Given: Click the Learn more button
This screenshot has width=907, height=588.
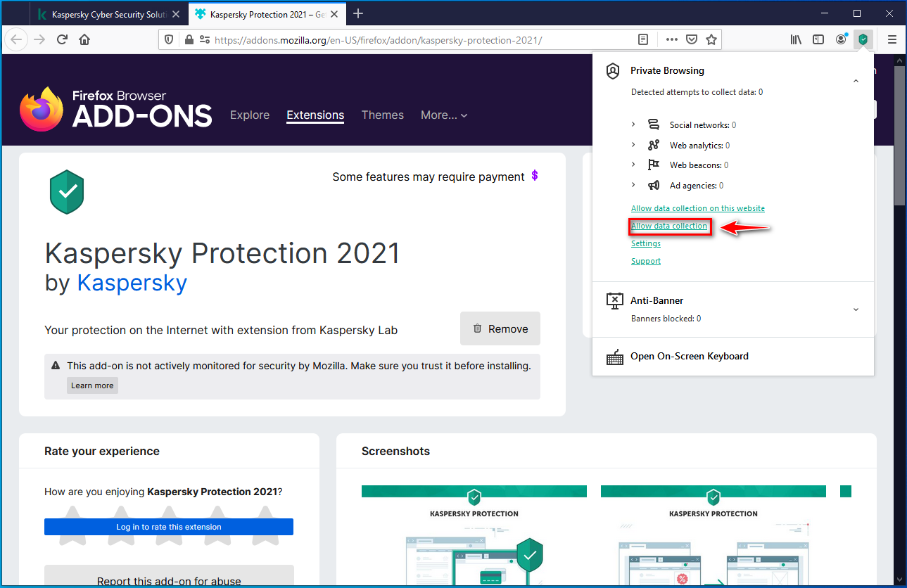Looking at the screenshot, I should (92, 385).
